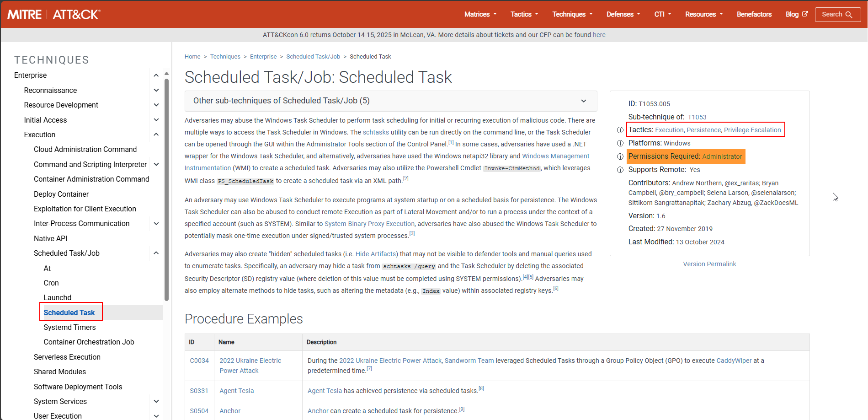Open the Persistence tactic link
The height and width of the screenshot is (420, 868).
coord(703,130)
